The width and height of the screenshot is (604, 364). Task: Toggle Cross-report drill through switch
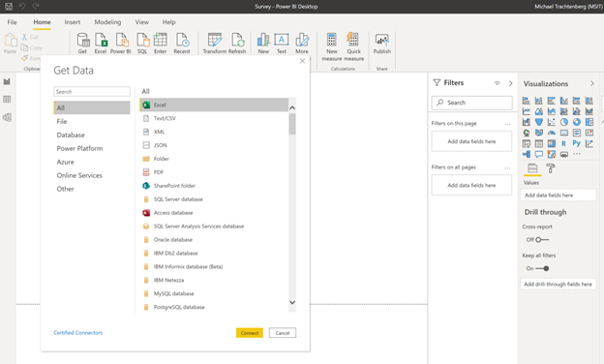542,239
